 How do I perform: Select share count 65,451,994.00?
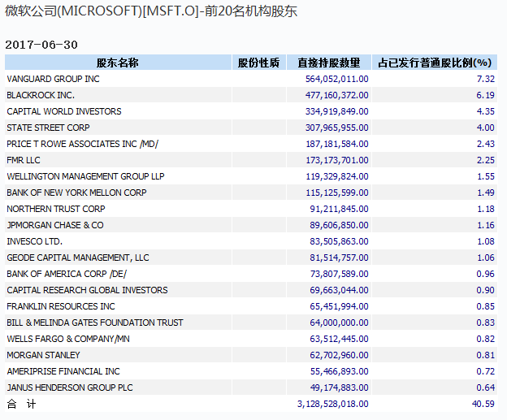[339, 306]
